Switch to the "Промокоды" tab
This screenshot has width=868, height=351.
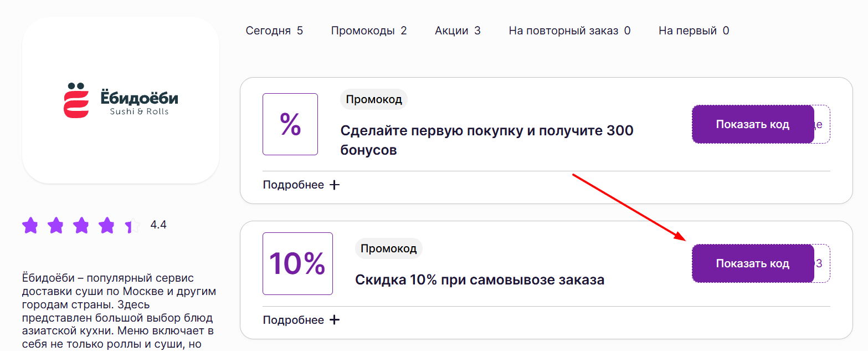tap(368, 30)
